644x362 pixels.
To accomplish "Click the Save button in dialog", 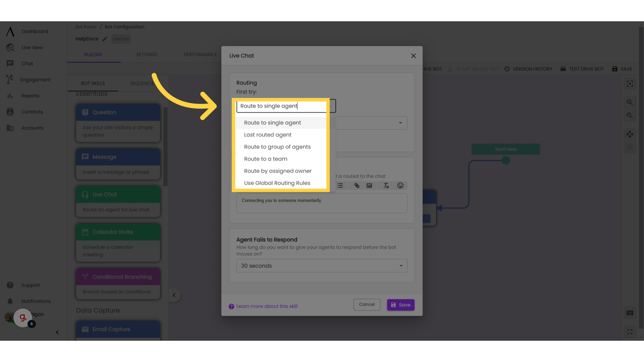I will coord(401,305).
